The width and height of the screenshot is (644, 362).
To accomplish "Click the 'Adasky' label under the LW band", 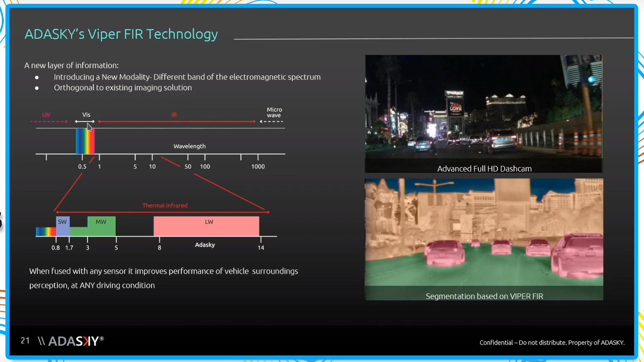I will click(x=205, y=245).
